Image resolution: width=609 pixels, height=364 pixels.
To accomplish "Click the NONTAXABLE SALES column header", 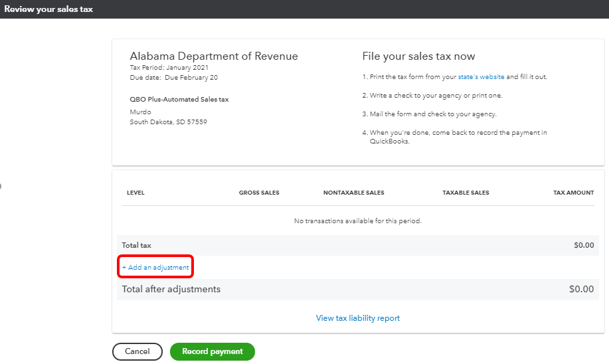I will (x=353, y=193).
